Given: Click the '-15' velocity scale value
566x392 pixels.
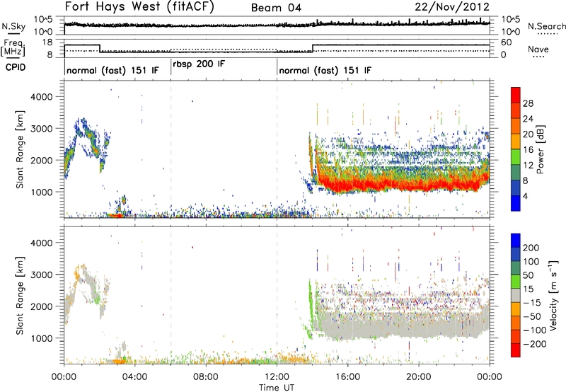Looking at the screenshot, I should coord(532,303).
